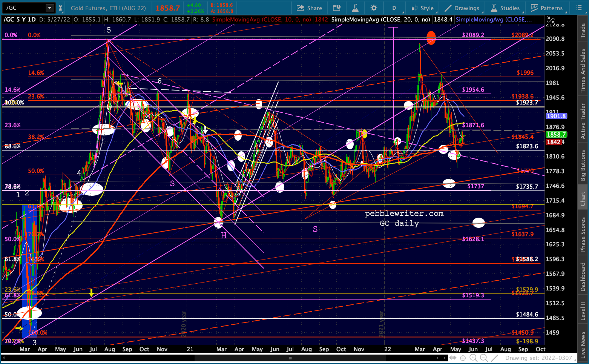Open the Drawings menu
Viewport: 589px width, 364px height.
click(x=462, y=8)
